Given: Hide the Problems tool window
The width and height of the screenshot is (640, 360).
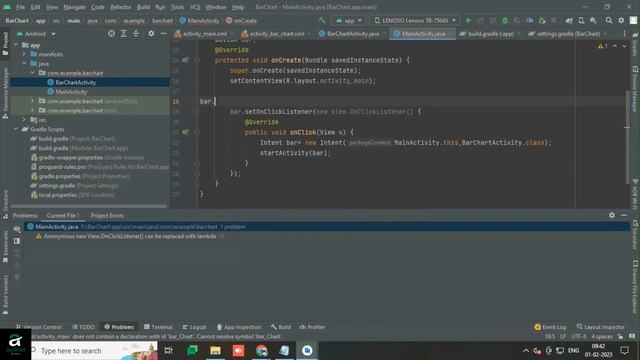Looking at the screenshot, I should tap(624, 215).
